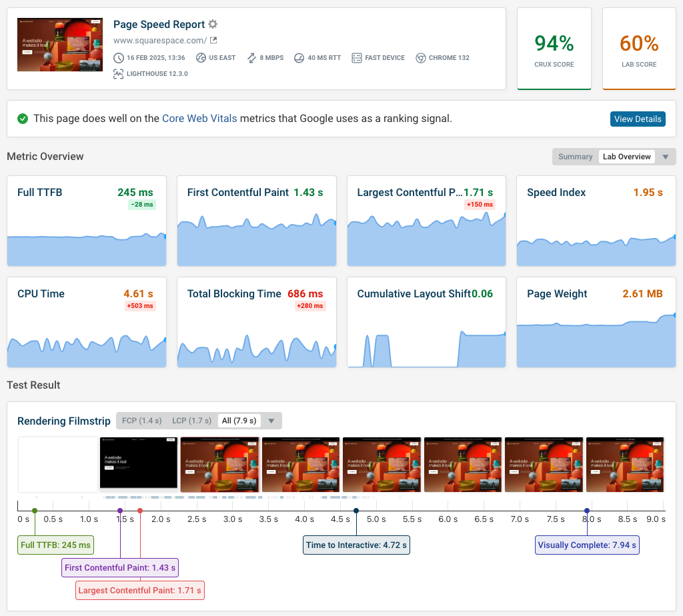Click the purple First Contentful Paint timeline dot
683x616 pixels.
[120, 511]
